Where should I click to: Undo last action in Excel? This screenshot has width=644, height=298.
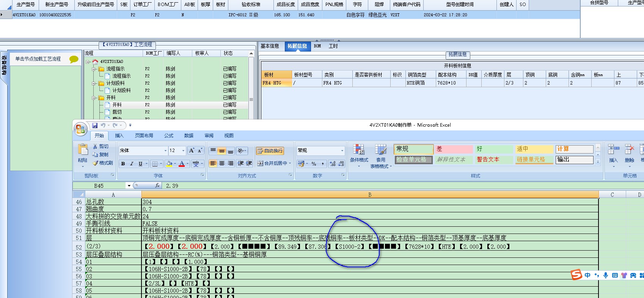pos(103,125)
